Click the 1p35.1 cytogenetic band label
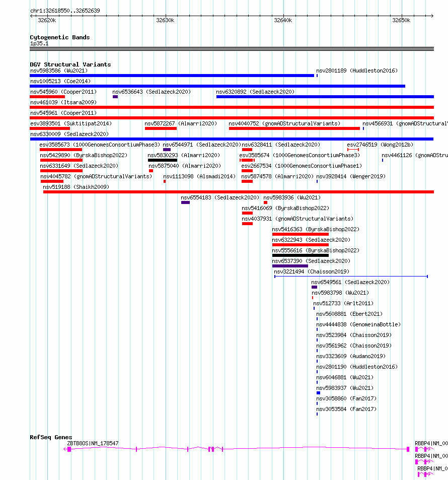Viewport: 448px width, 480px height. [x=39, y=43]
